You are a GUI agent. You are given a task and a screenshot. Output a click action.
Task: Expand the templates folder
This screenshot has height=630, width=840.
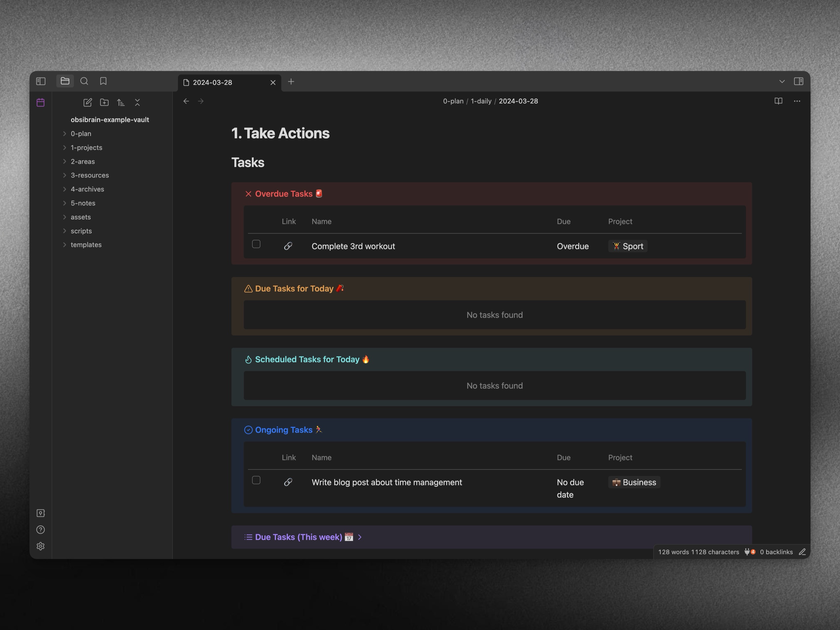(x=86, y=245)
